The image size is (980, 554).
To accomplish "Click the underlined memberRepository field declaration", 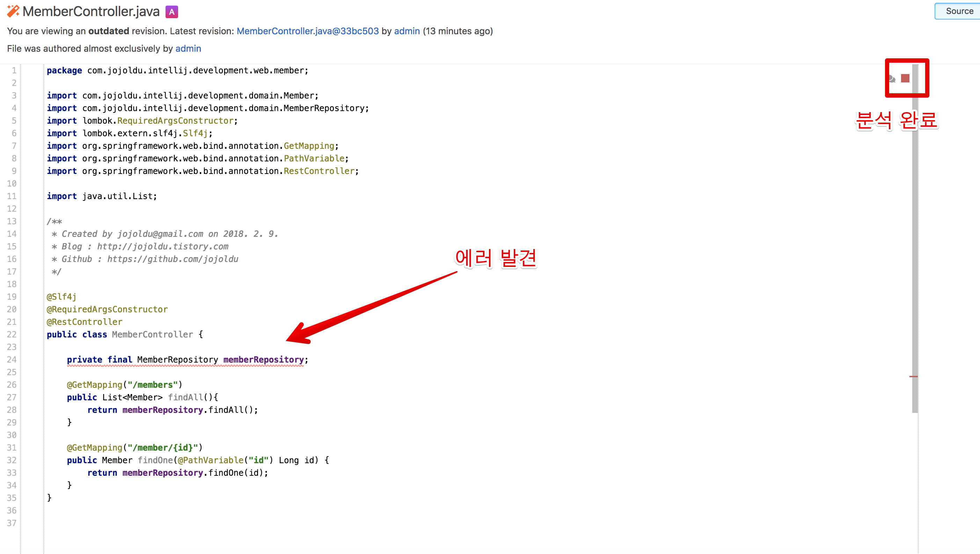I will pyautogui.click(x=263, y=359).
